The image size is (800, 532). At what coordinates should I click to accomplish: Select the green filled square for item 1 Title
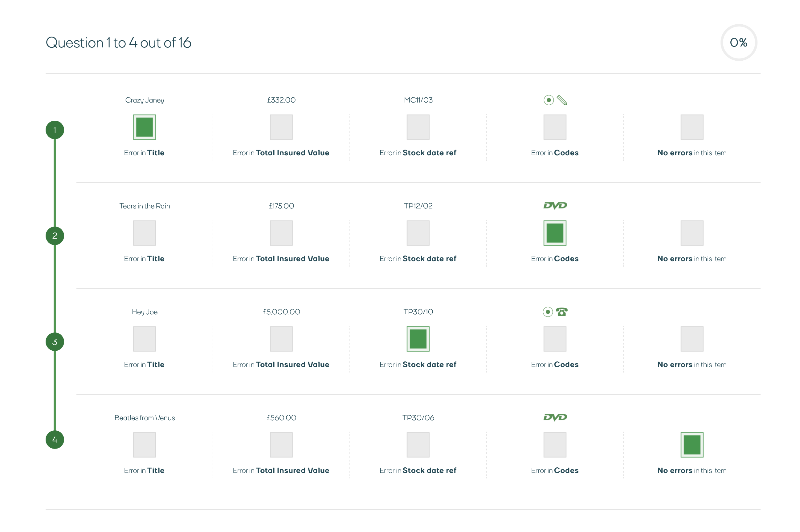[x=144, y=128]
